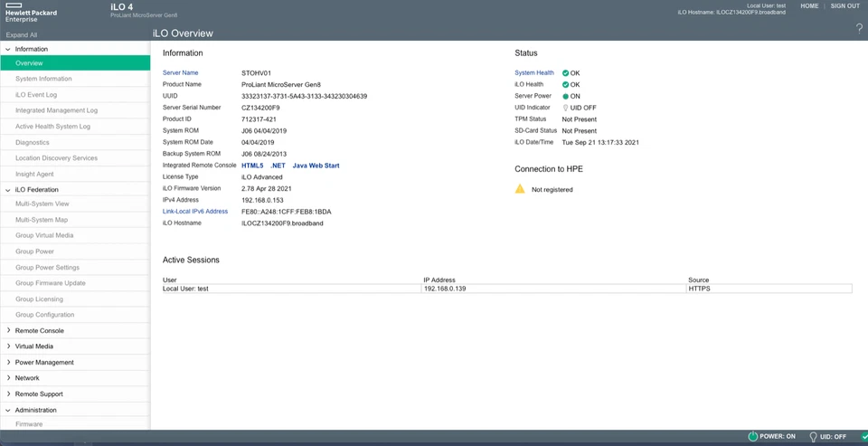Viewport: 868px width, 446px height.
Task: Launch Java Web Start console
Action: point(316,166)
